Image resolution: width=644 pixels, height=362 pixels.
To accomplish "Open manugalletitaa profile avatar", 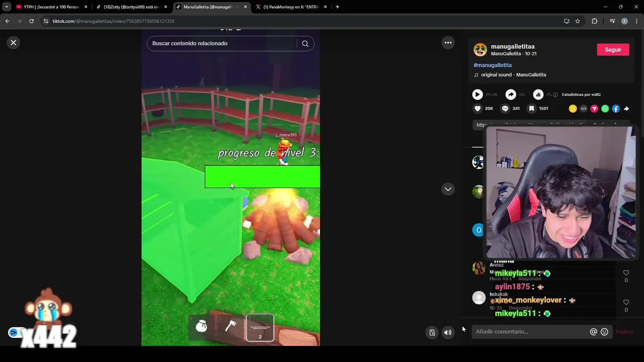I will tap(480, 50).
